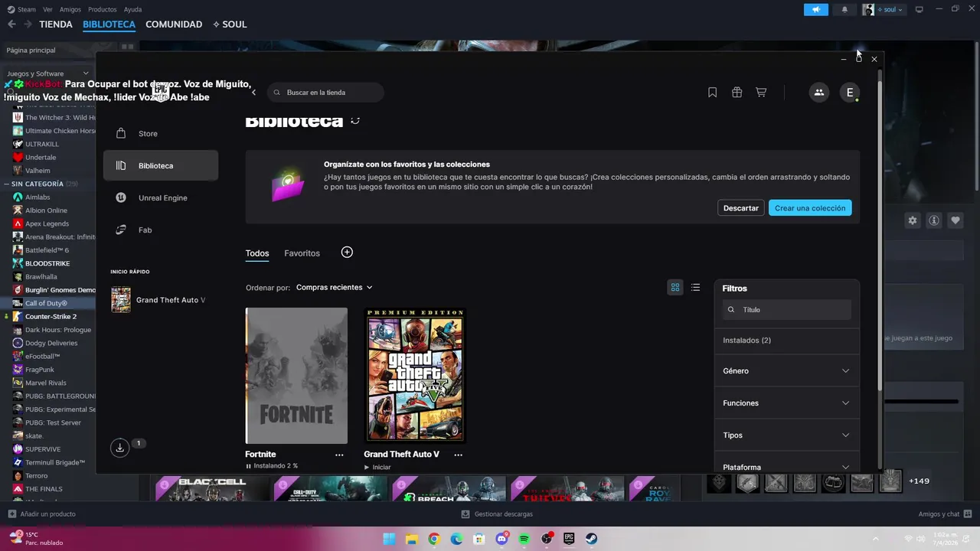This screenshot has height=551, width=980.
Task: Open Fortnite game cover thumbnail
Action: click(296, 376)
